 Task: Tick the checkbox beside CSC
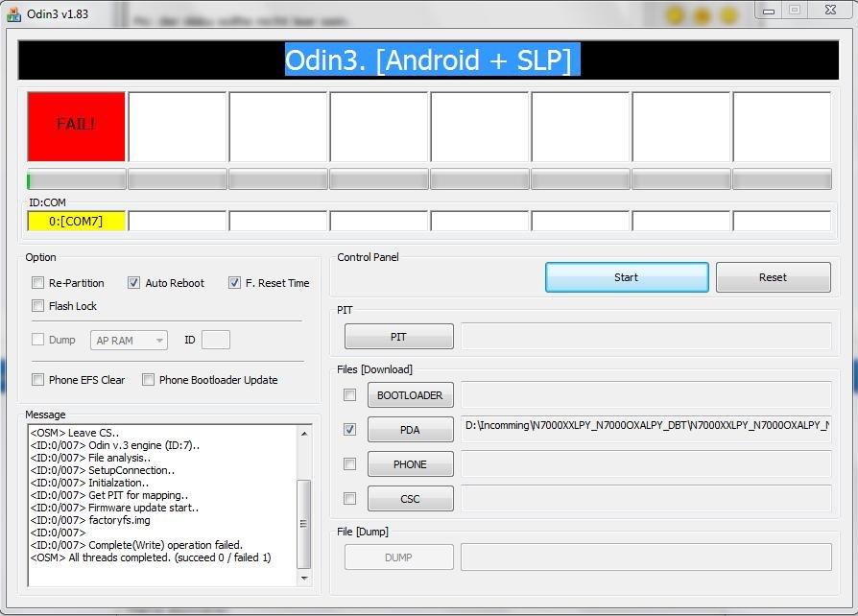coord(349,498)
